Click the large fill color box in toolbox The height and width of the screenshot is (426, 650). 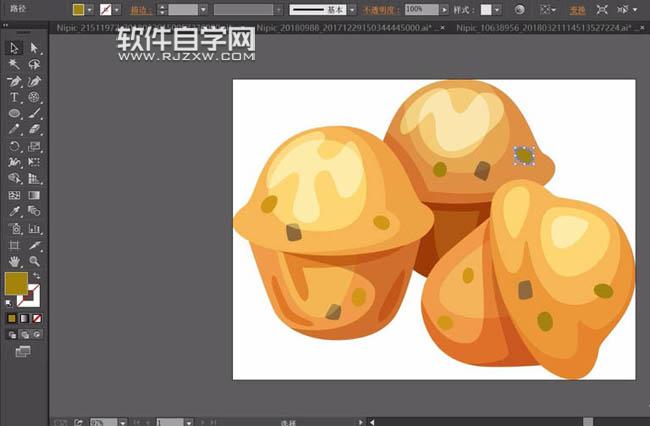click(x=16, y=283)
